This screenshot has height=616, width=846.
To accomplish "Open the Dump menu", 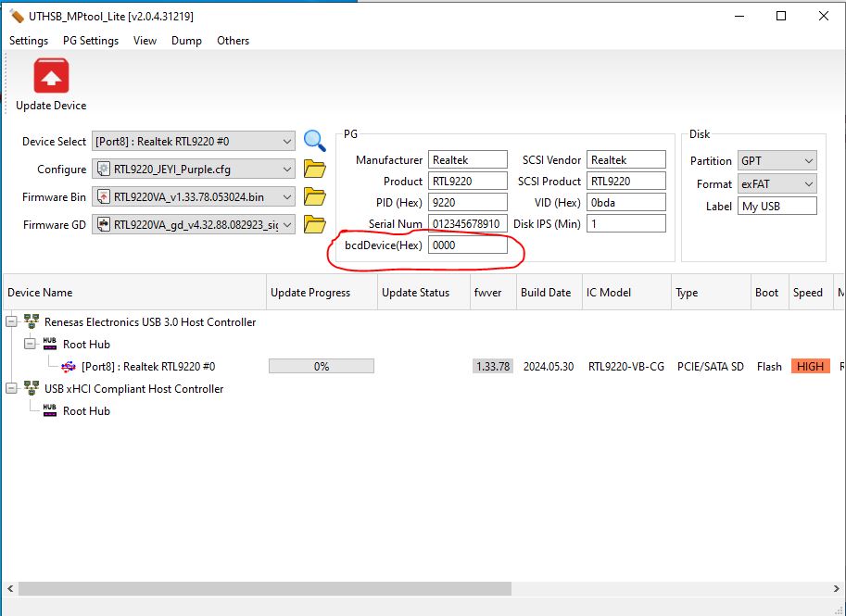I will click(x=186, y=41).
